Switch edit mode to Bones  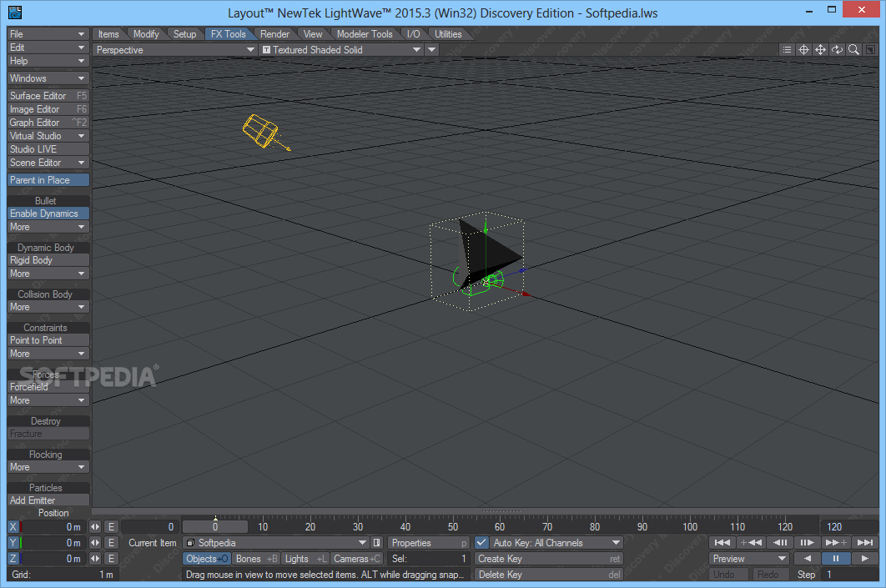tap(256, 558)
